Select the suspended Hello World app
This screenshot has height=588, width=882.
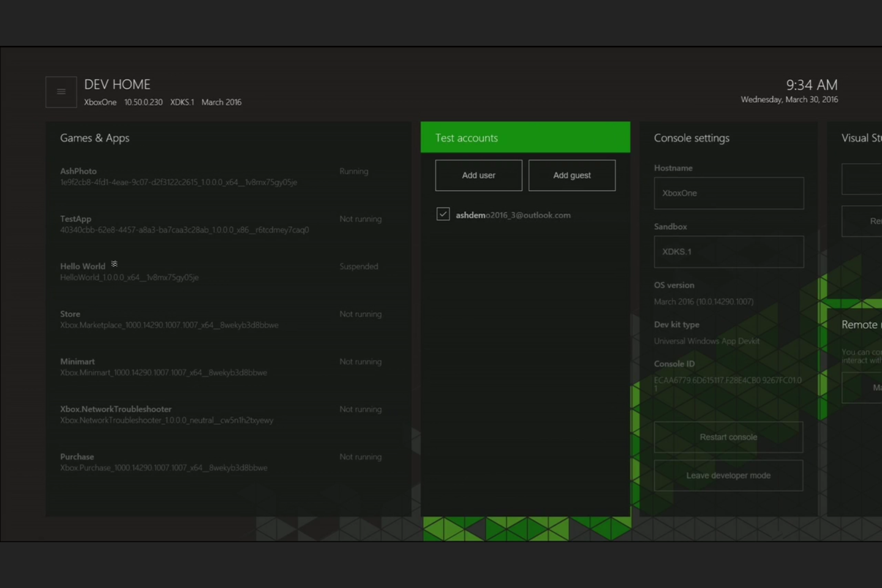pyautogui.click(x=184, y=271)
